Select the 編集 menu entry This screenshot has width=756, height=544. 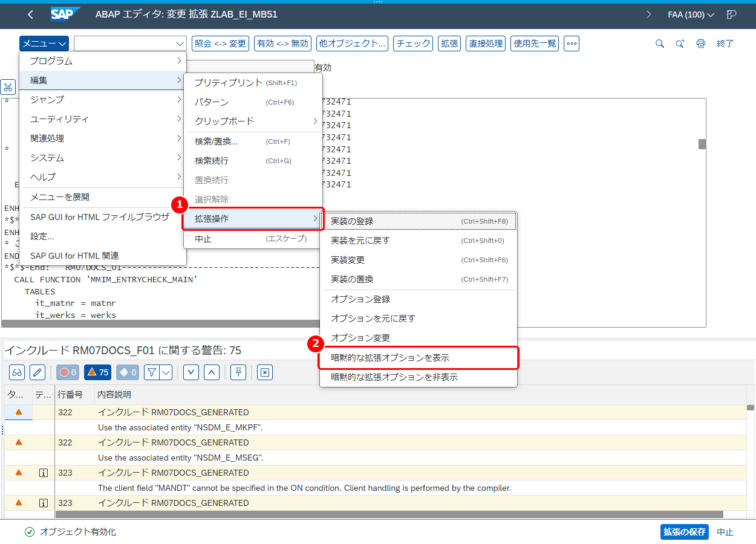103,80
